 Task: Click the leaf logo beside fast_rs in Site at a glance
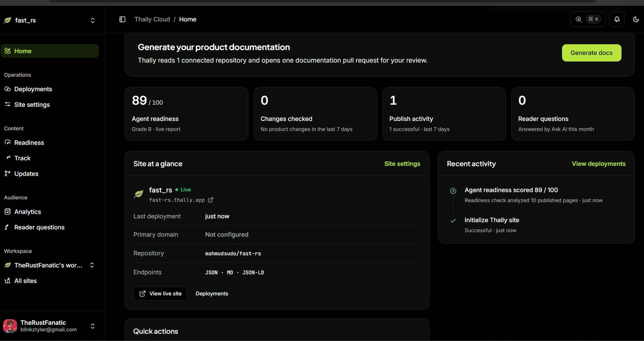(139, 194)
